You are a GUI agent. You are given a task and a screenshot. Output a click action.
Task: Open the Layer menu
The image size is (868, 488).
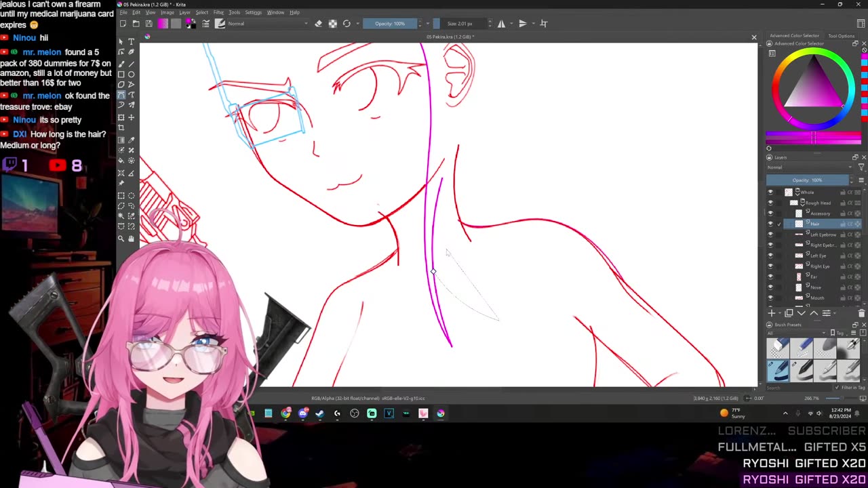click(x=184, y=12)
